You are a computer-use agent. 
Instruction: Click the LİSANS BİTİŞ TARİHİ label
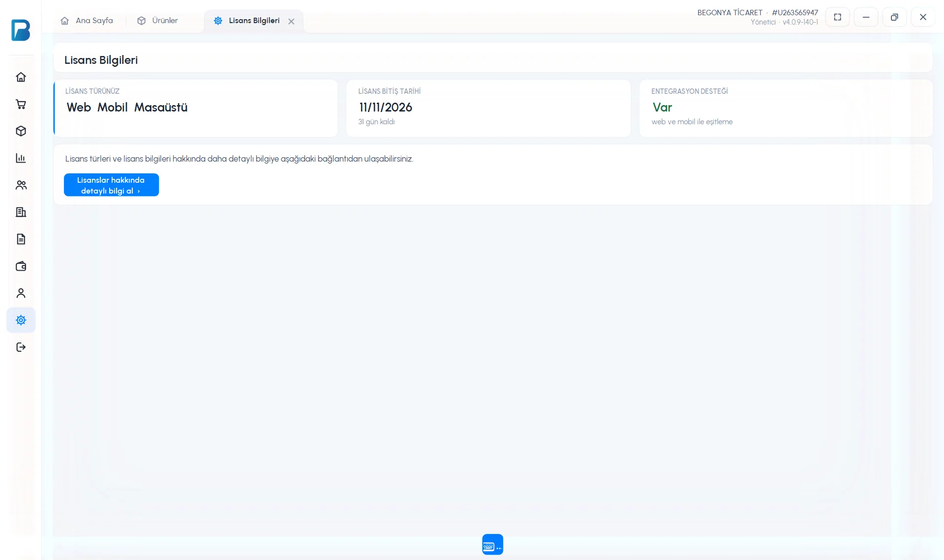coord(389,91)
